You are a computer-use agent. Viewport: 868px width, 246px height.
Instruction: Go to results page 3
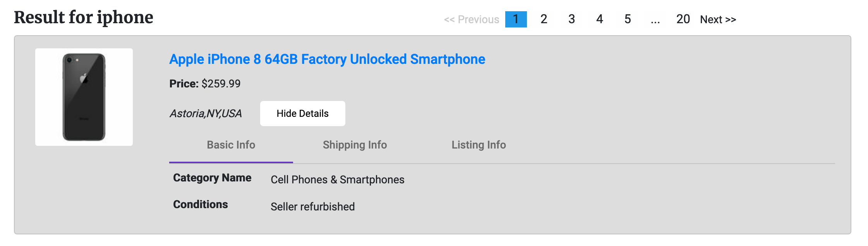(571, 19)
